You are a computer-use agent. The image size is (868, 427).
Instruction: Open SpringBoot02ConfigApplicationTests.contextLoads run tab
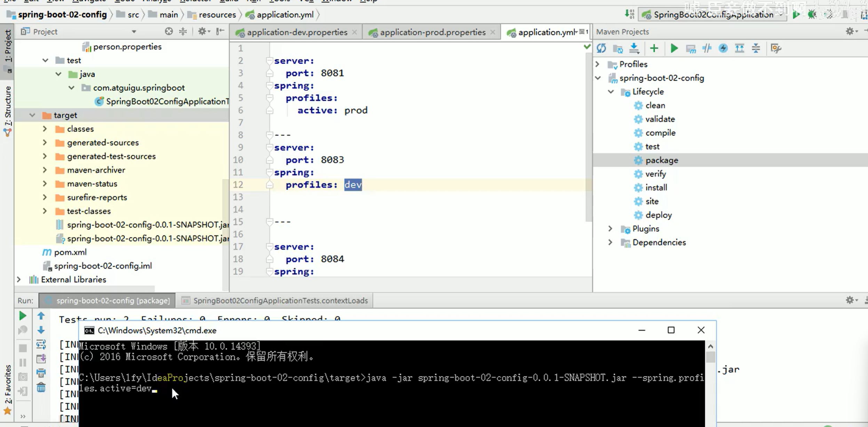[280, 300]
